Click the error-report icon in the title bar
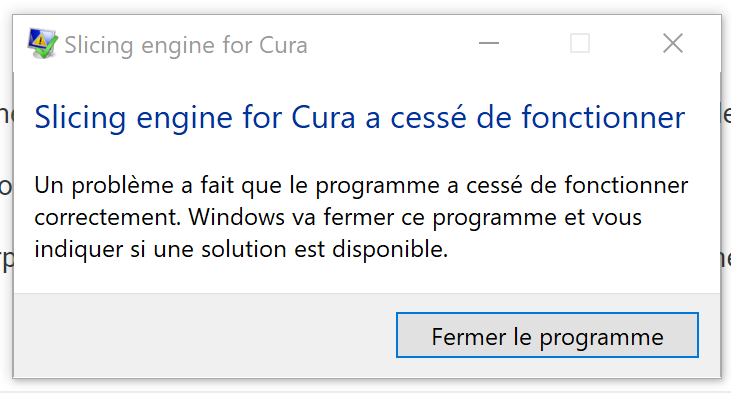The image size is (731, 399). tap(42, 44)
